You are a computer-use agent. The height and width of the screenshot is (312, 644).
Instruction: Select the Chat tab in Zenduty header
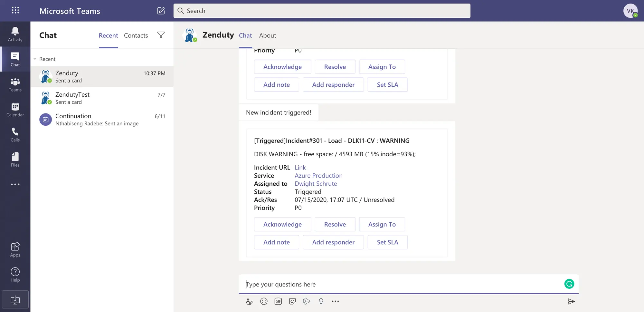pyautogui.click(x=245, y=35)
